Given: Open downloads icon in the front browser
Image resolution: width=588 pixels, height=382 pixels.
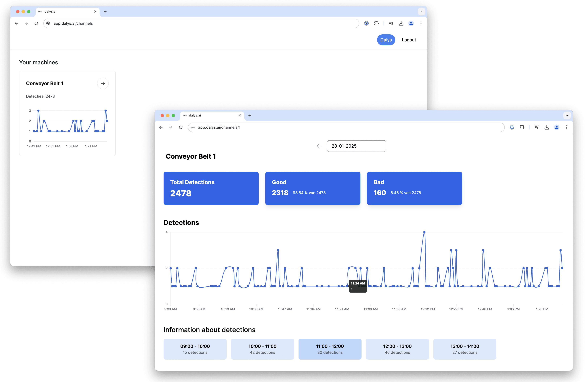Looking at the screenshot, I should click(x=547, y=127).
